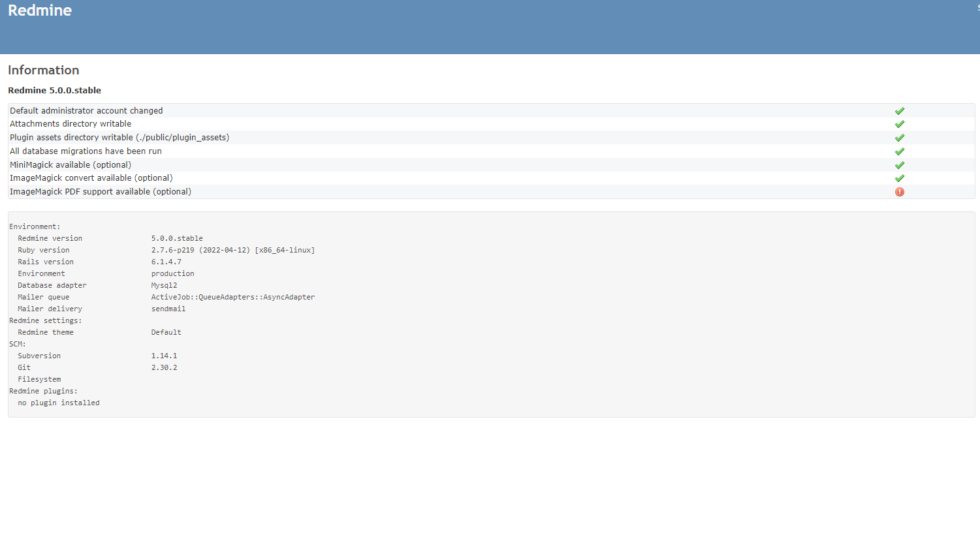This screenshot has width=980, height=539.
Task: Click the 'Rails version' label
Action: (x=46, y=262)
